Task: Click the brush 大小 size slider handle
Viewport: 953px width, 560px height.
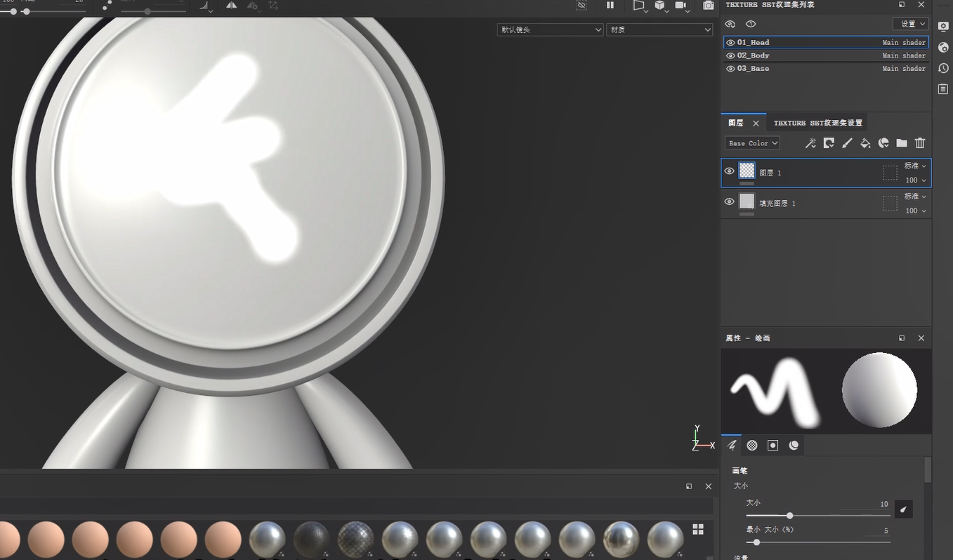Action: tap(790, 516)
